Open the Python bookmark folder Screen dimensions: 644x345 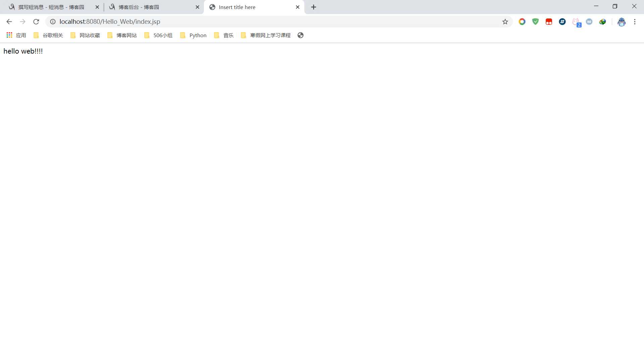[x=194, y=35]
